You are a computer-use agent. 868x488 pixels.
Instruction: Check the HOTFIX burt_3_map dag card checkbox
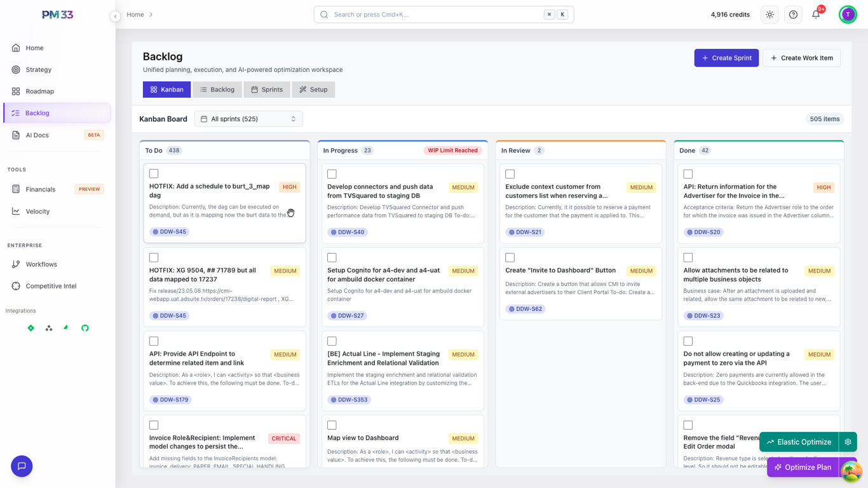tap(153, 173)
